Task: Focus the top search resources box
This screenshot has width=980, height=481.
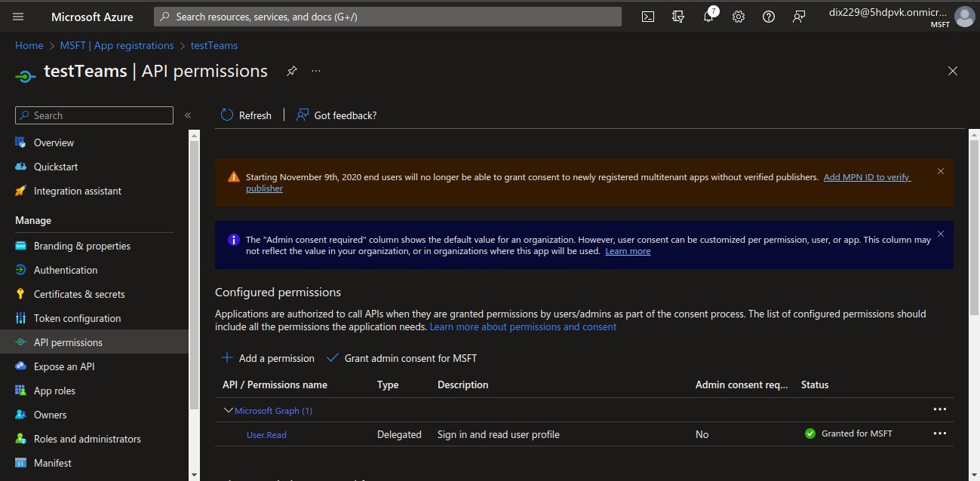Action: pos(388,17)
